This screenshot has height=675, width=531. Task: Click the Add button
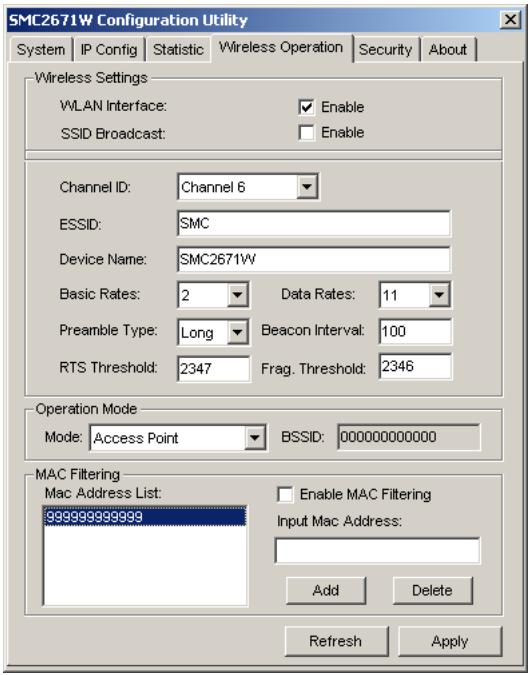326,591
